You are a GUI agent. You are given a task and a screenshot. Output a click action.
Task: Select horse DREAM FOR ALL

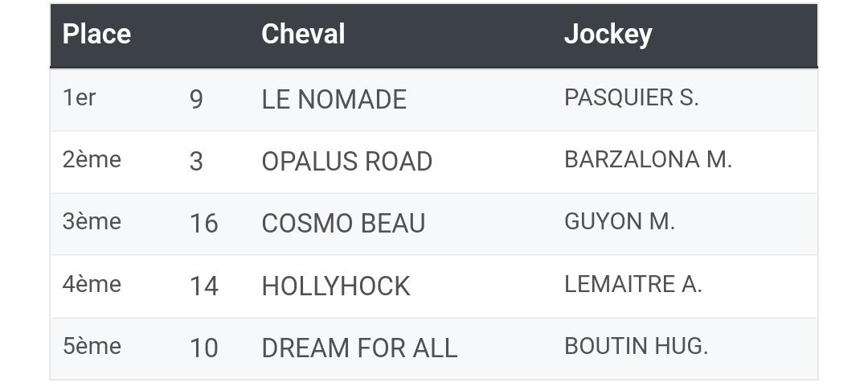(359, 348)
